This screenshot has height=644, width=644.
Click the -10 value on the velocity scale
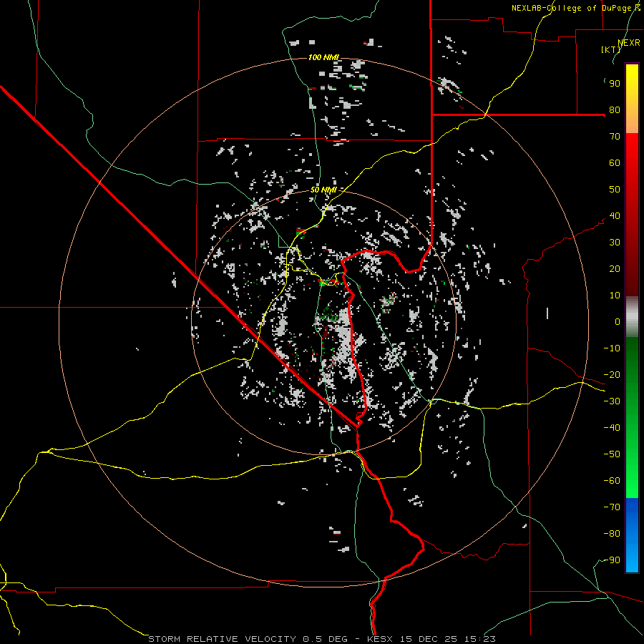point(612,348)
